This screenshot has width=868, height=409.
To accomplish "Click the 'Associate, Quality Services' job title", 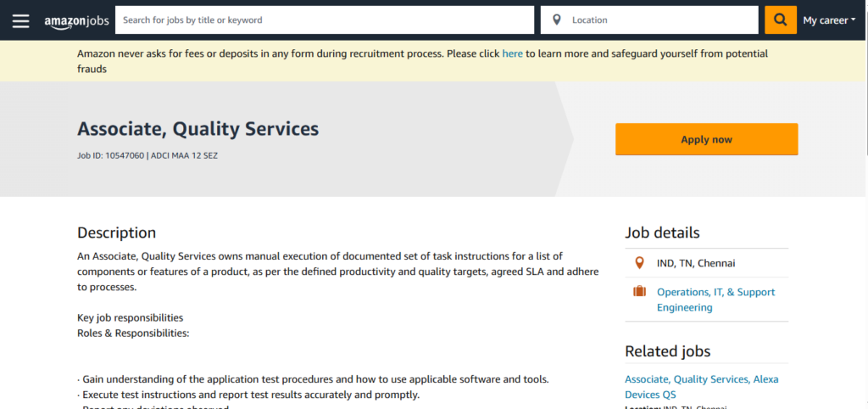I will point(198,129).
